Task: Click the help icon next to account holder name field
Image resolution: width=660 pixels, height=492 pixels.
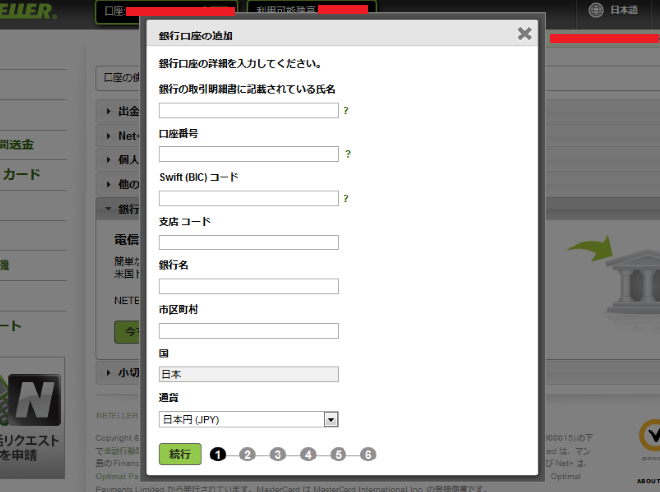Action: pos(346,111)
